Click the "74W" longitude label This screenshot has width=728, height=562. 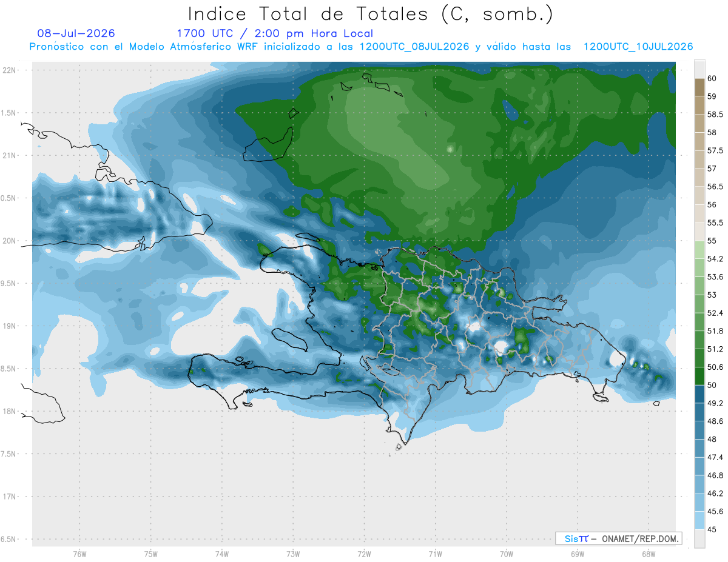[222, 554]
